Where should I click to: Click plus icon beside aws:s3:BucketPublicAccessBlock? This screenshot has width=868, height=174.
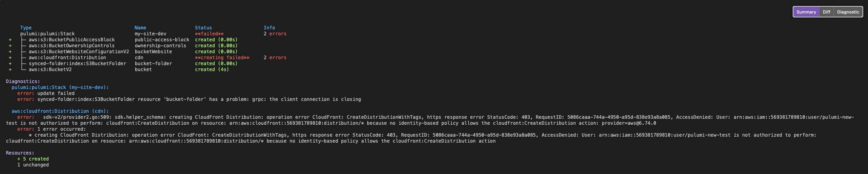[x=10, y=40]
